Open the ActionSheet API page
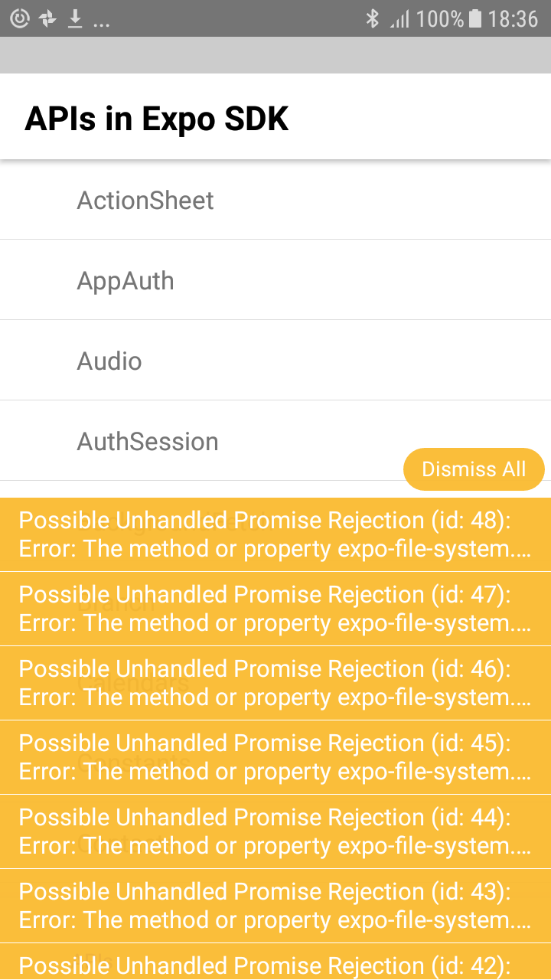Image resolution: width=551 pixels, height=980 pixels. (145, 200)
